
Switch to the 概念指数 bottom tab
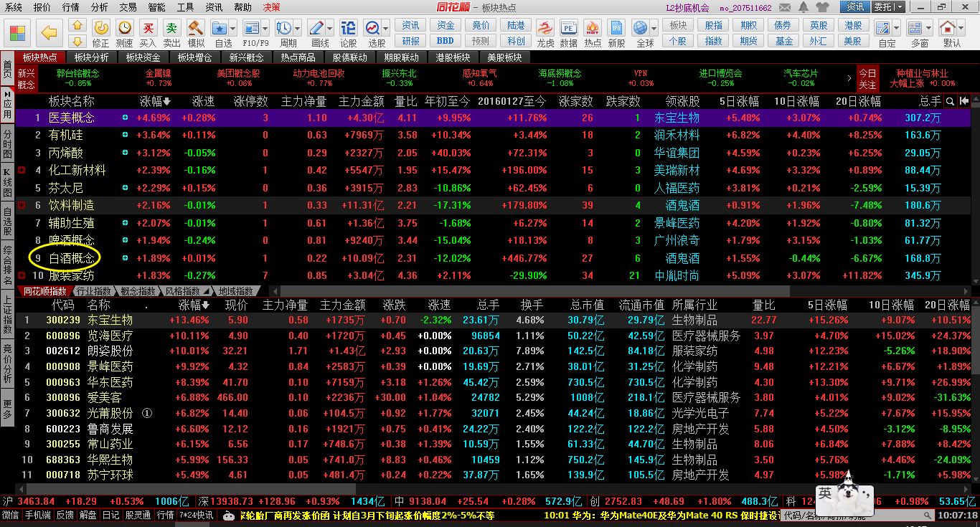137,291
